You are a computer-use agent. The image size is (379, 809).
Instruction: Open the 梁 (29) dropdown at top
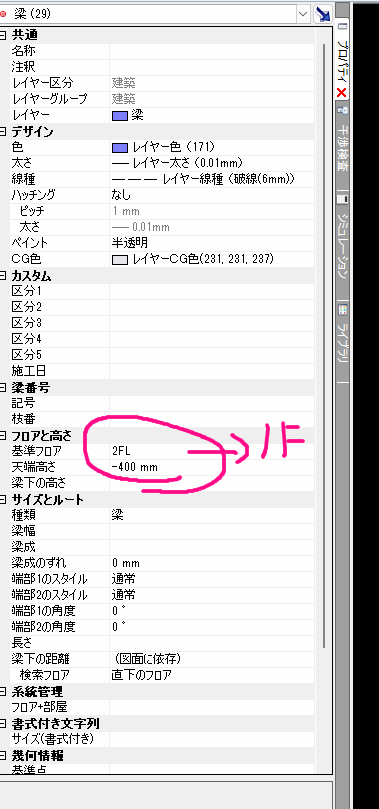point(303,14)
